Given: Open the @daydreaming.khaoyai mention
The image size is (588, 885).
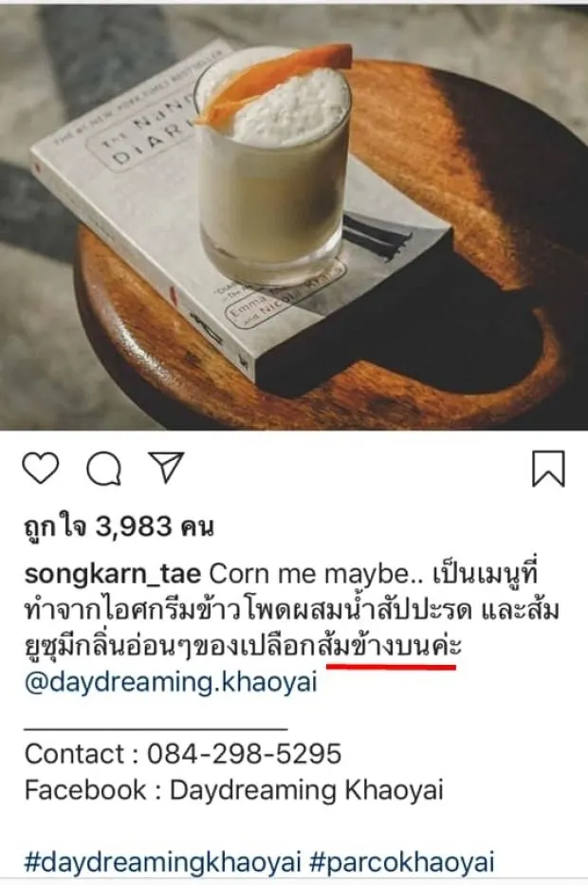Looking at the screenshot, I should coord(171,682).
